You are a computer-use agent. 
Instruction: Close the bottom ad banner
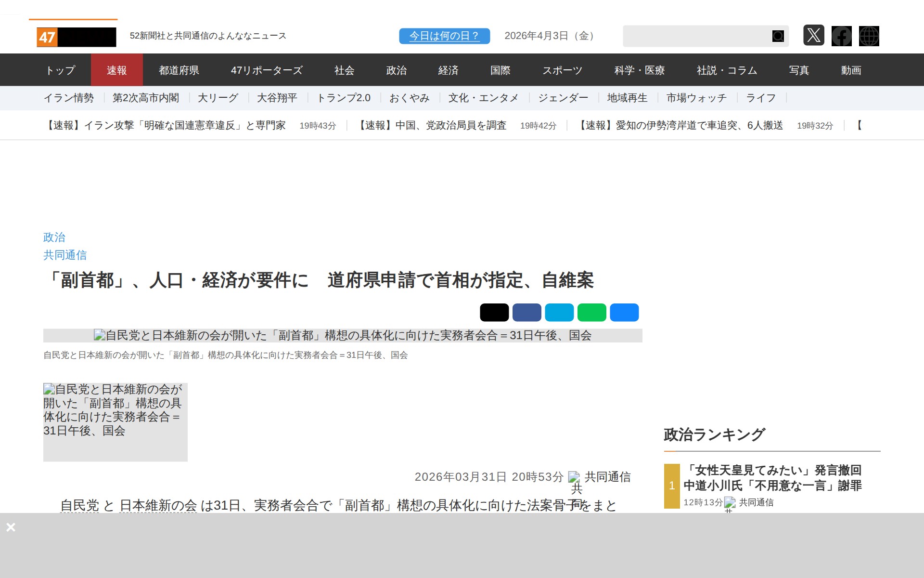click(x=11, y=527)
